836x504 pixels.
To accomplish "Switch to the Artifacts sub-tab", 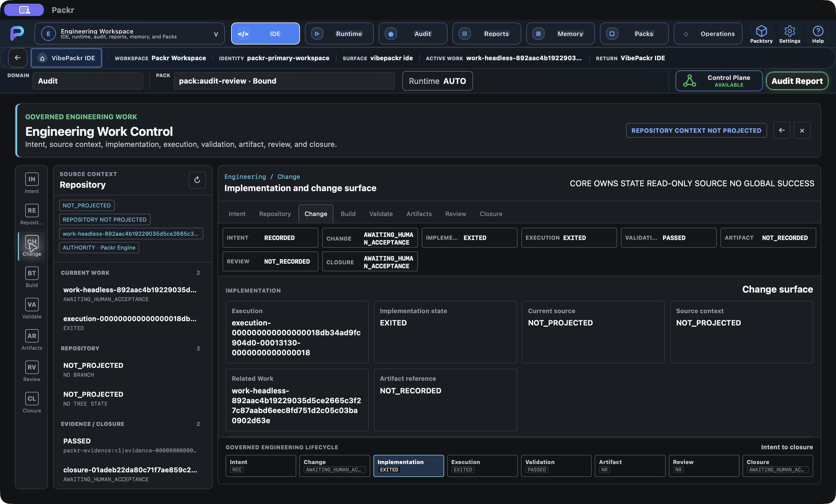I will 419,214.
